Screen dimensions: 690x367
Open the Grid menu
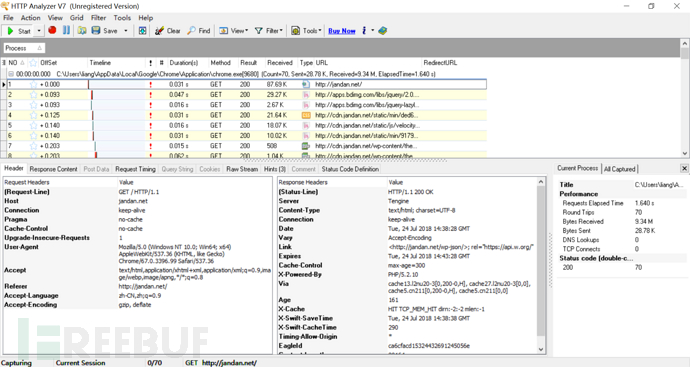point(77,18)
